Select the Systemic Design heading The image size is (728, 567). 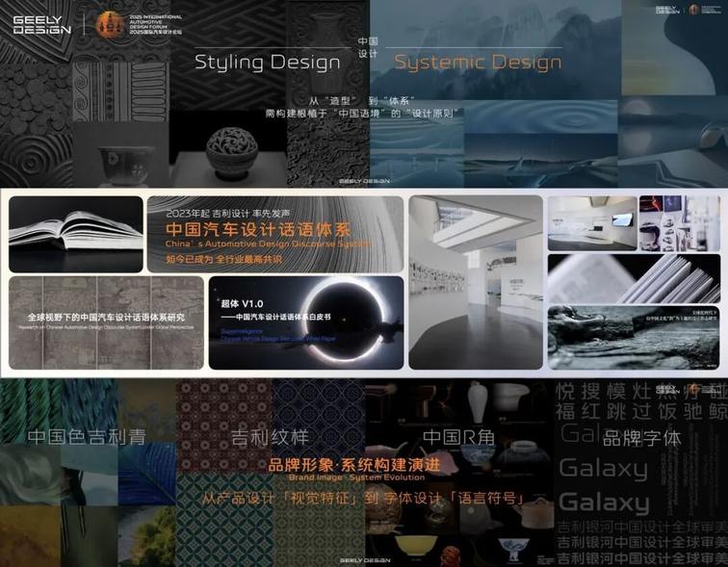(478, 63)
